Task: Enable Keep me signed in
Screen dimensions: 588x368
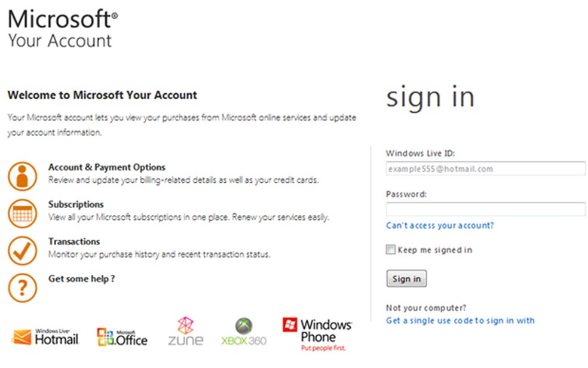Action: (390, 249)
